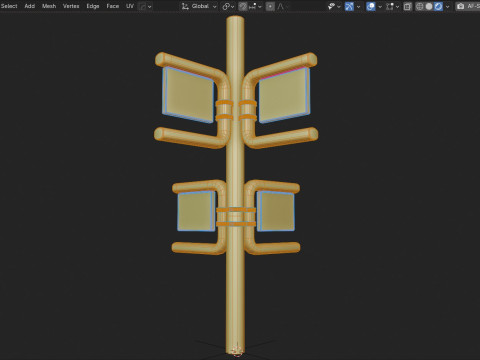
Task: Open the Edge menu
Action: click(93, 6)
